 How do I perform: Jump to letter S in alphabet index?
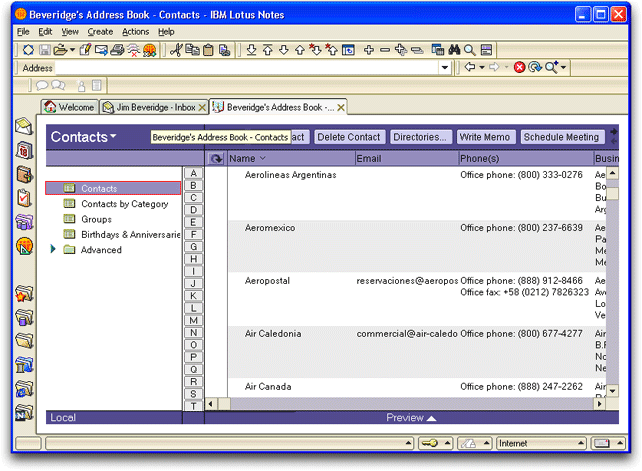[x=194, y=394]
